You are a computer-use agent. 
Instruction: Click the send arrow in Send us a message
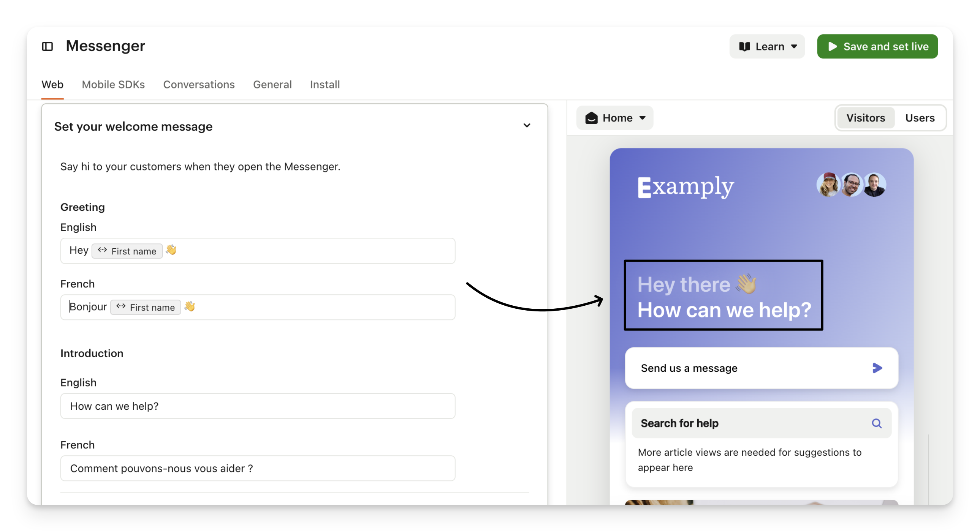(877, 368)
